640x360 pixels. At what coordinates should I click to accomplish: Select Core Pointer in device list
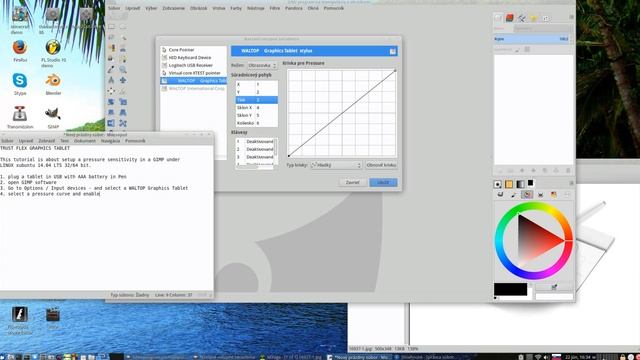[193, 50]
